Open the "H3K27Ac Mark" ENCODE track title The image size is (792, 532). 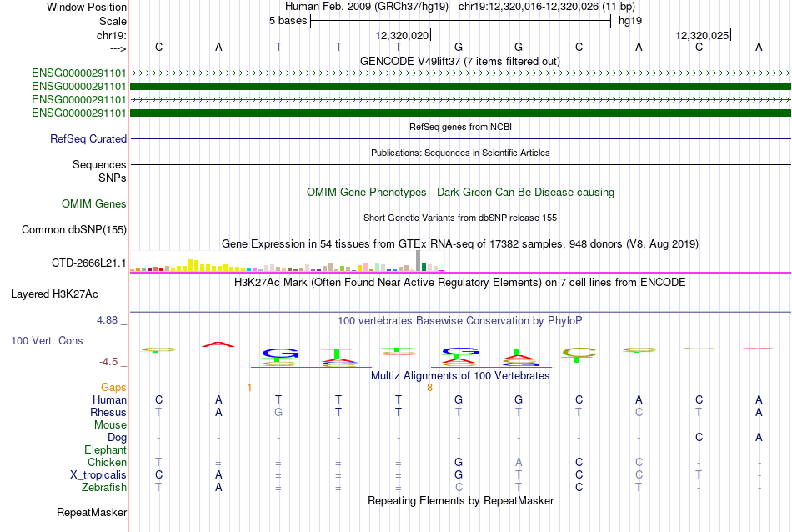(459, 283)
